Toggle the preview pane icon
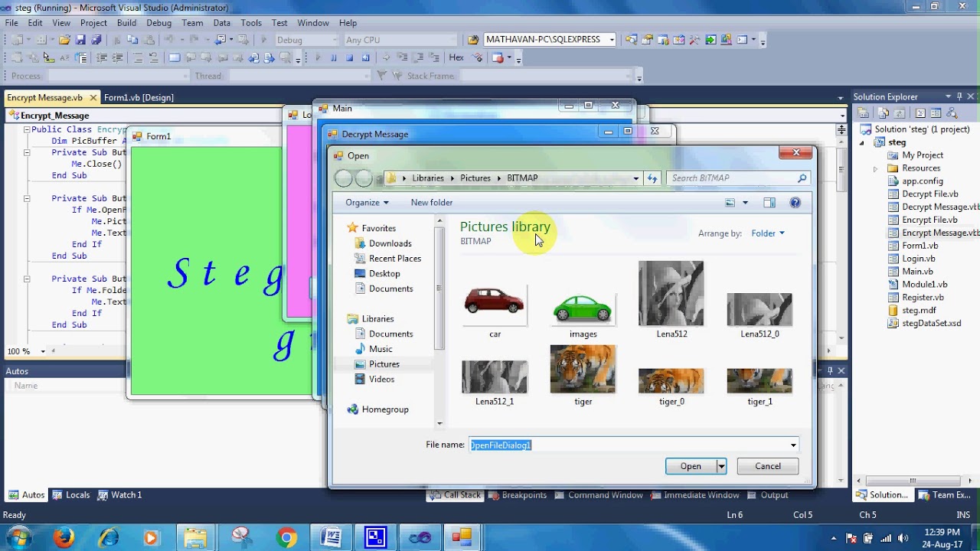This screenshot has width=980, height=551. [769, 203]
